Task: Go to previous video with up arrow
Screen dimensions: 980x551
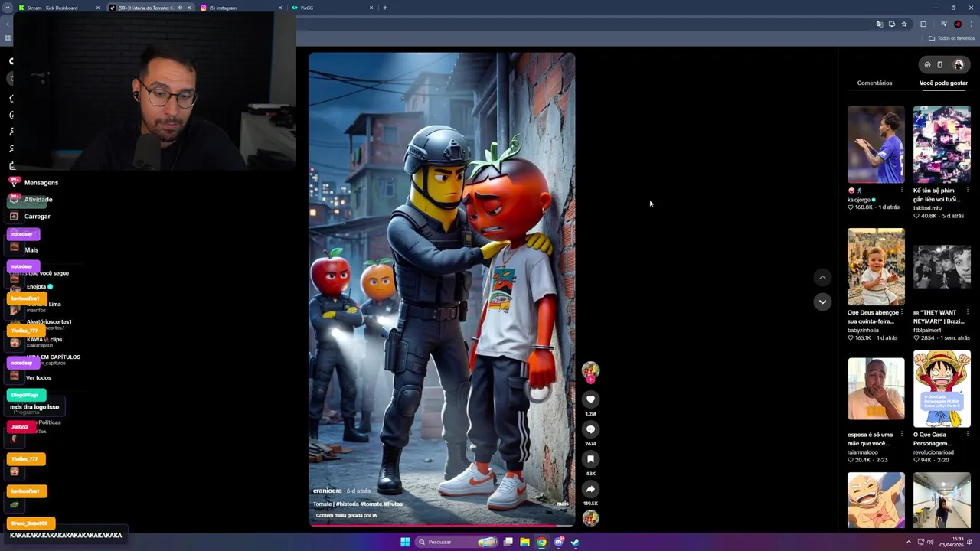Action: (x=822, y=278)
